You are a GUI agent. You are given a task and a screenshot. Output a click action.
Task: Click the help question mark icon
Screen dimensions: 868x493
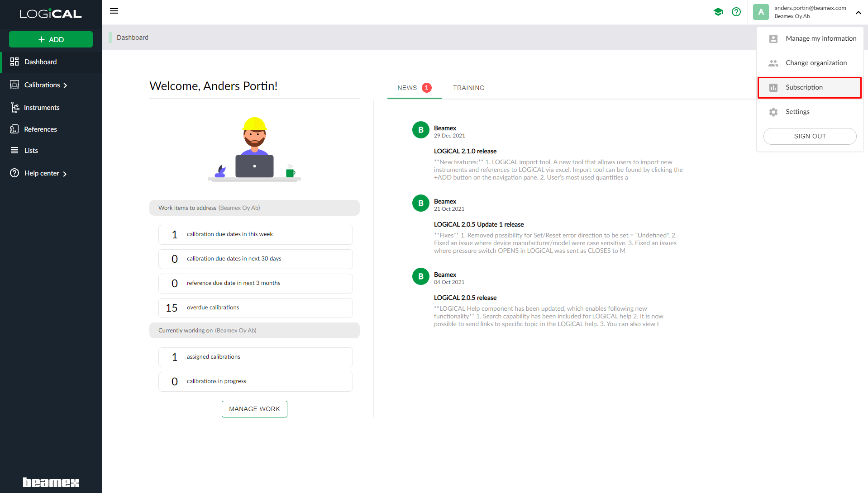point(736,12)
